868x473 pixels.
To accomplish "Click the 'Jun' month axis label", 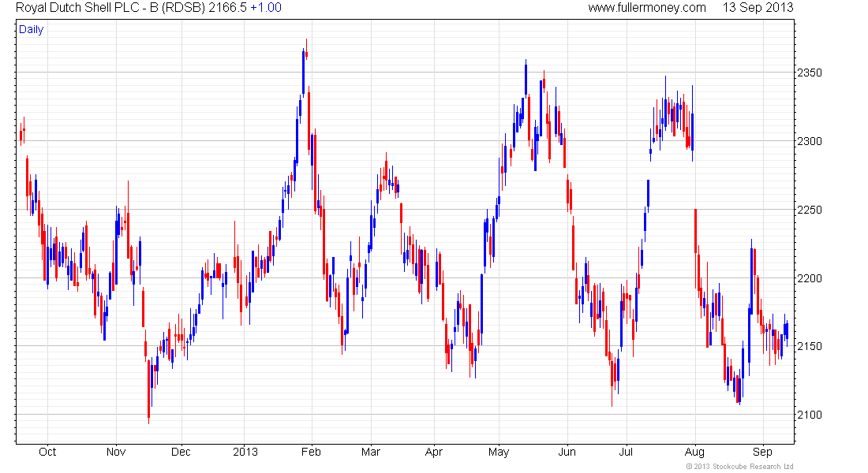I will tap(567, 452).
